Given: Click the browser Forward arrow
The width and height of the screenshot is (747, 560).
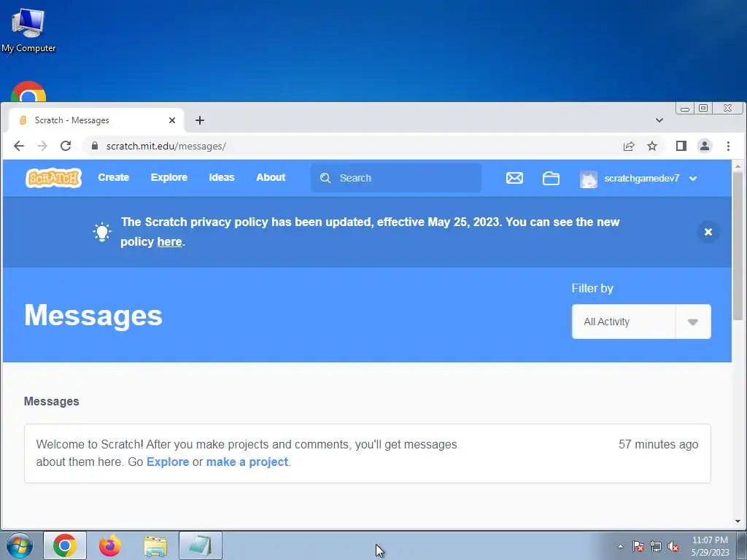Looking at the screenshot, I should pos(42,146).
